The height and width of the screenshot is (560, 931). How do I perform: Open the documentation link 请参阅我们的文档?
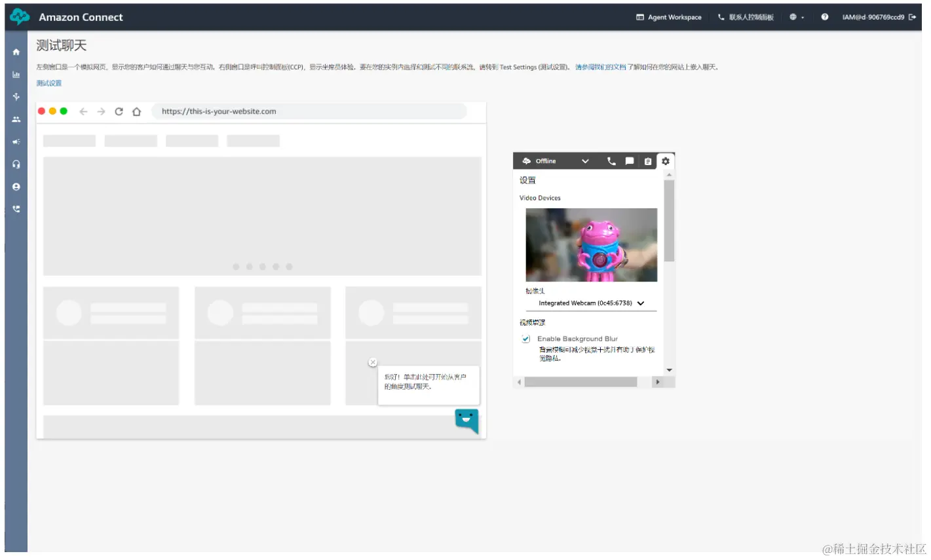pyautogui.click(x=601, y=67)
